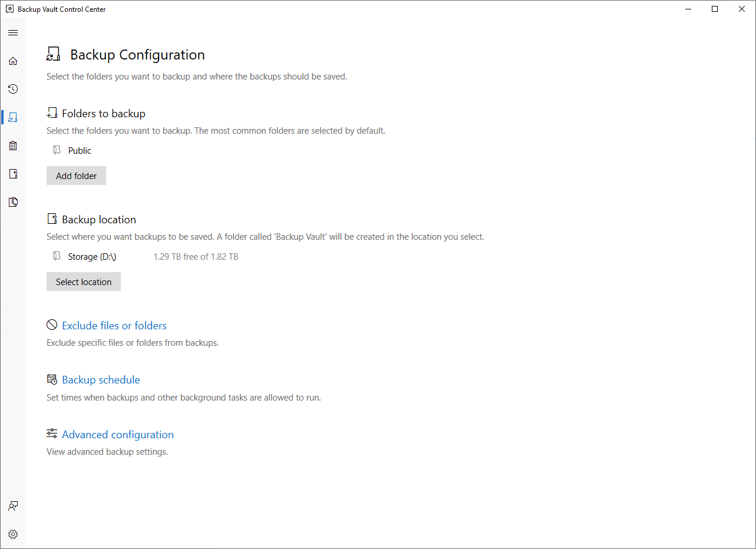Open the clipboard checklist sidebar icon

point(13,145)
